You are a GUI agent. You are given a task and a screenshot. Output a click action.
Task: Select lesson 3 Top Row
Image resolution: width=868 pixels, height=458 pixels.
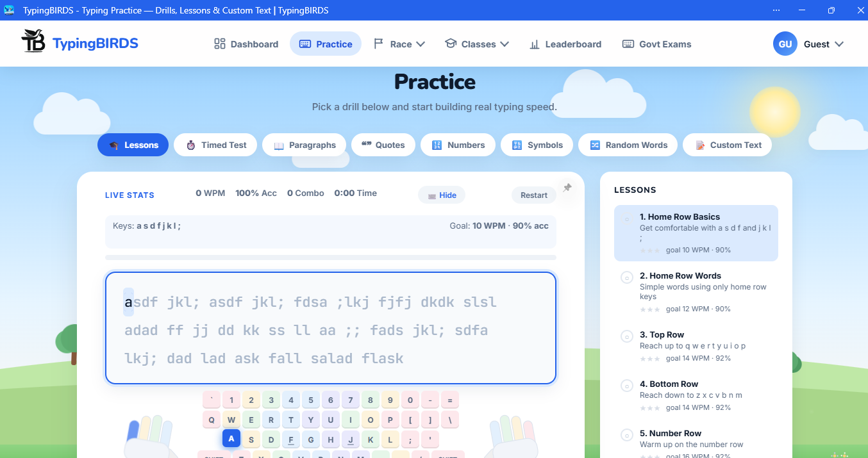[x=696, y=347]
